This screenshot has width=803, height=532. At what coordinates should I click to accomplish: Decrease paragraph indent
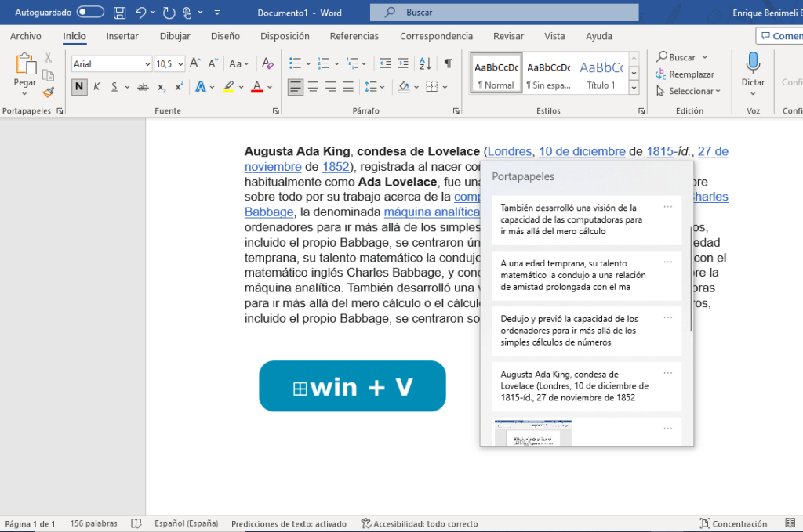point(385,63)
